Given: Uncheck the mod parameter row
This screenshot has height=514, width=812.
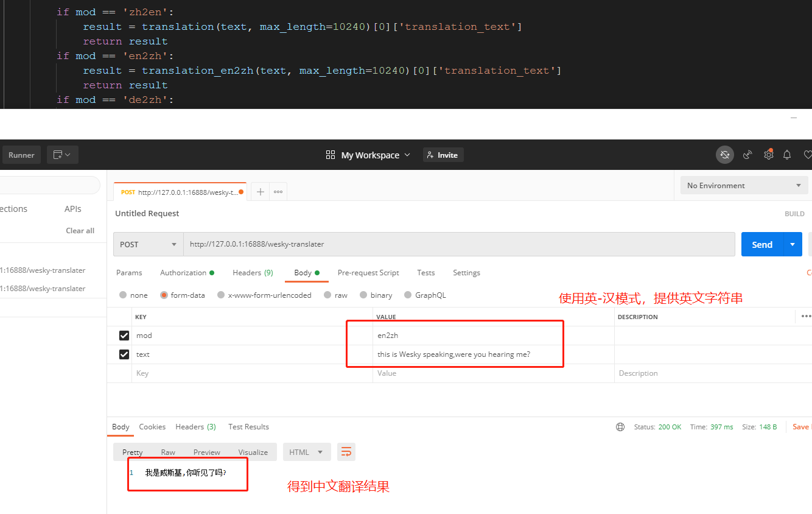Looking at the screenshot, I should pos(124,336).
